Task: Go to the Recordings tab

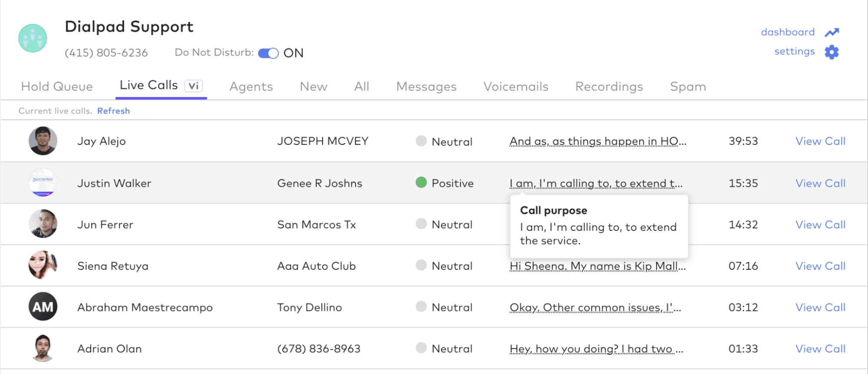Action: (609, 87)
